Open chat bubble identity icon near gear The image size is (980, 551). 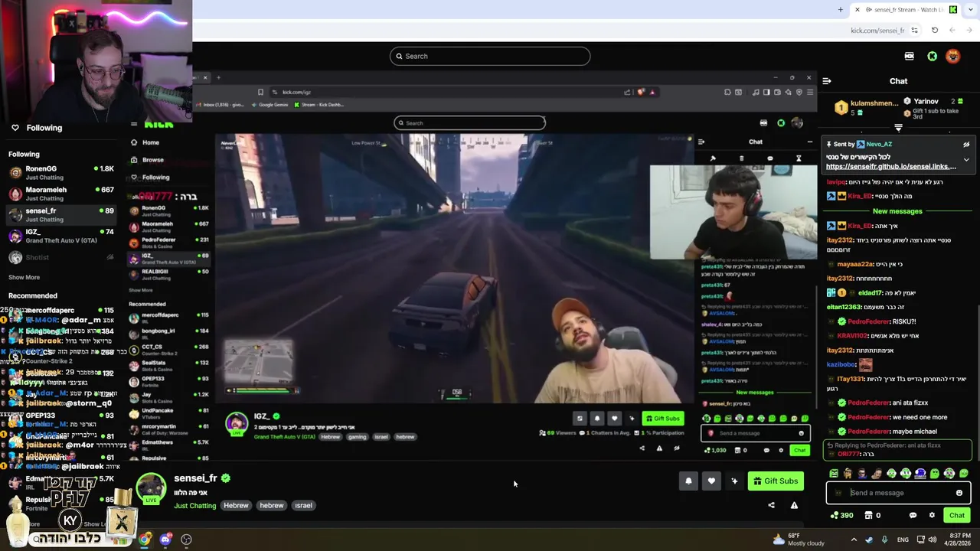click(x=913, y=515)
